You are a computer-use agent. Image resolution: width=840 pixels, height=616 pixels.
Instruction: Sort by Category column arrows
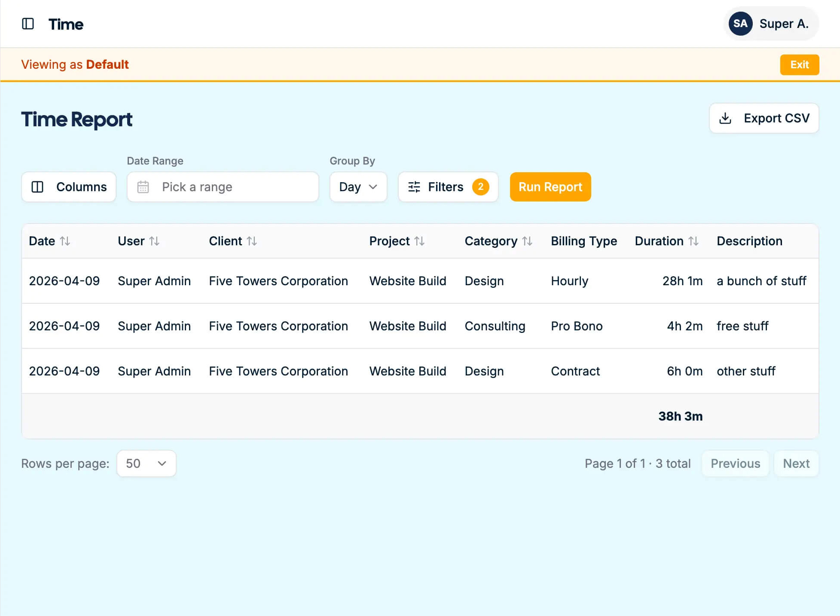coord(527,241)
